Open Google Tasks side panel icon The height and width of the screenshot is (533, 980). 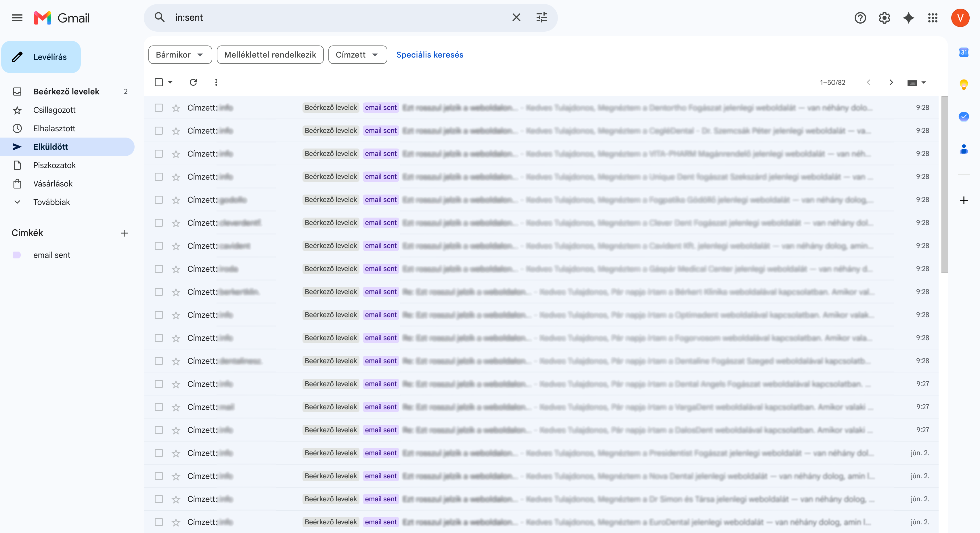pos(963,116)
